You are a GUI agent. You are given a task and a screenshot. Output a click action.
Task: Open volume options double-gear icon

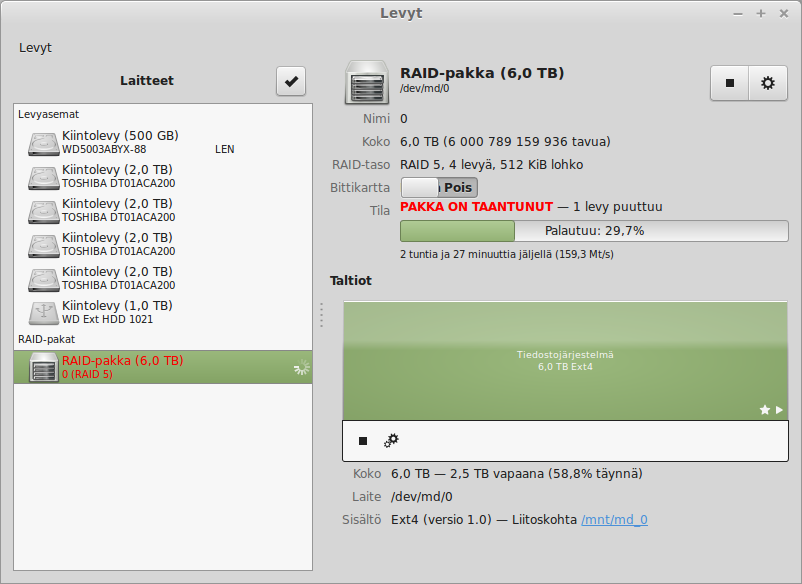(x=391, y=441)
